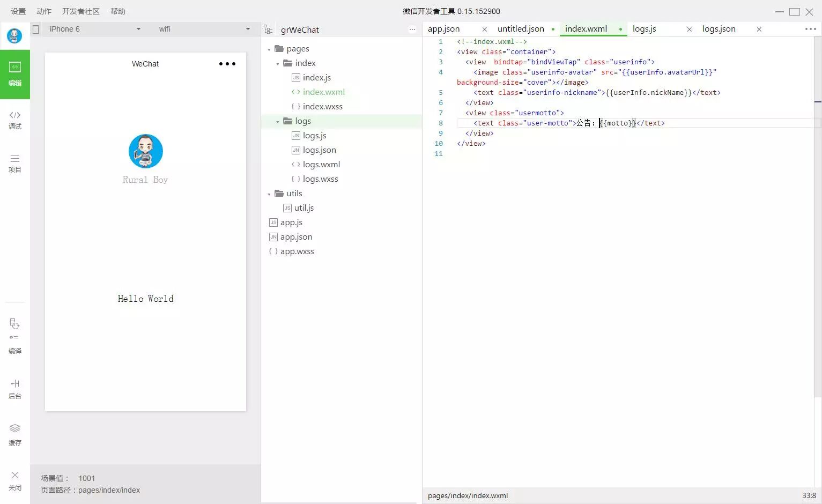This screenshot has height=504, width=822.
Task: Maximize the developer tools window
Action: 795,11
